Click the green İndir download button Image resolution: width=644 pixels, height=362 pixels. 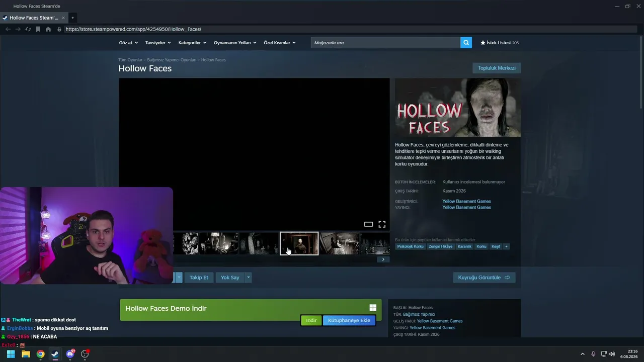click(x=311, y=321)
